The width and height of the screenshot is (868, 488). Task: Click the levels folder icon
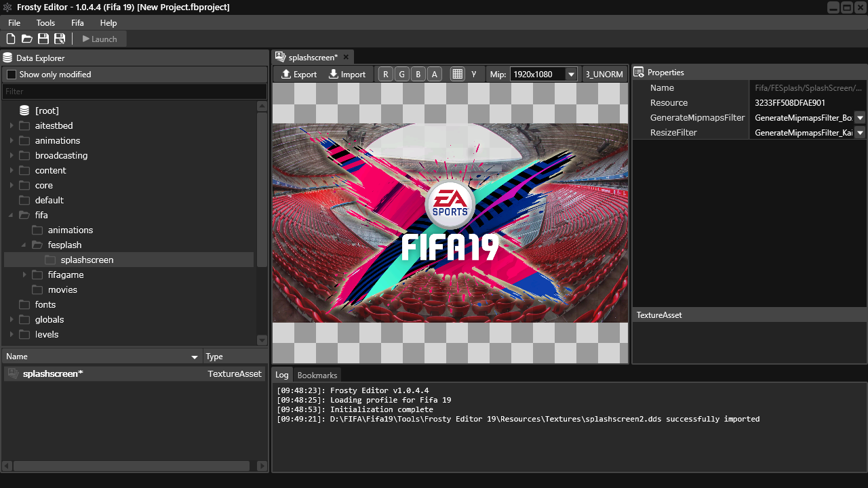tap(24, 334)
